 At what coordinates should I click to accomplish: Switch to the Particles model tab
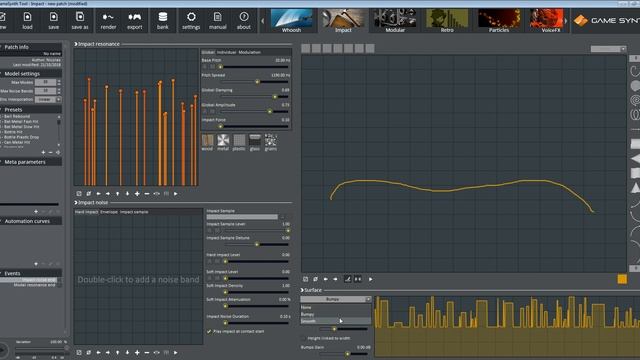click(499, 21)
